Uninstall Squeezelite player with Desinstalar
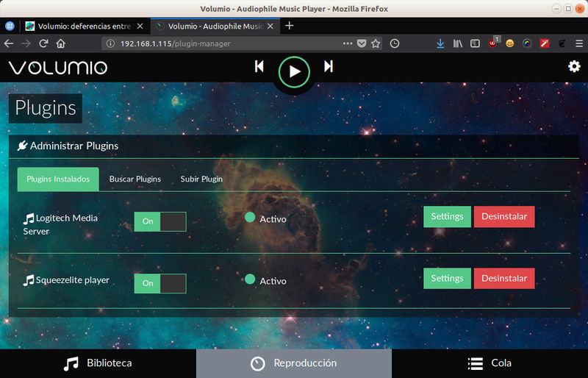 pos(504,279)
